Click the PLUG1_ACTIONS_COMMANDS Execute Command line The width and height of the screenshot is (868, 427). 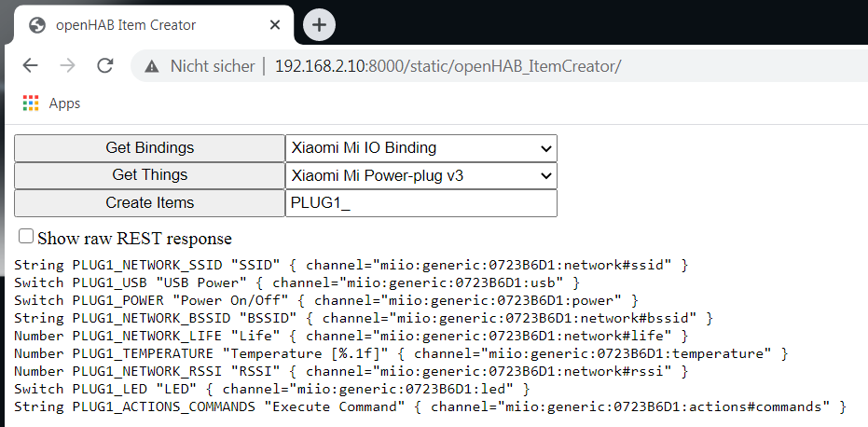point(430,407)
